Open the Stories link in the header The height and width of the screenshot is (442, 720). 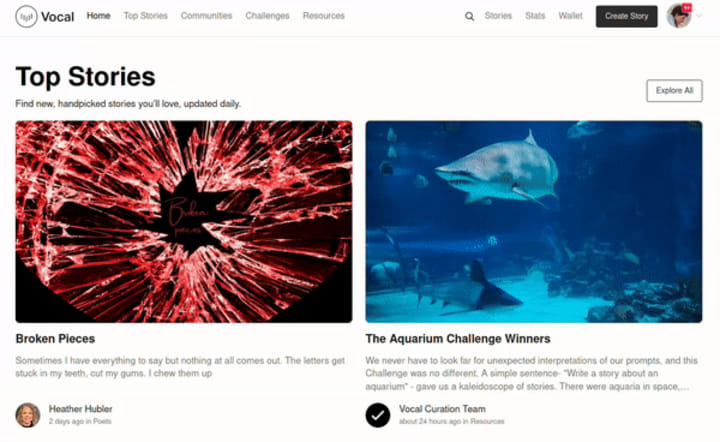point(498,16)
